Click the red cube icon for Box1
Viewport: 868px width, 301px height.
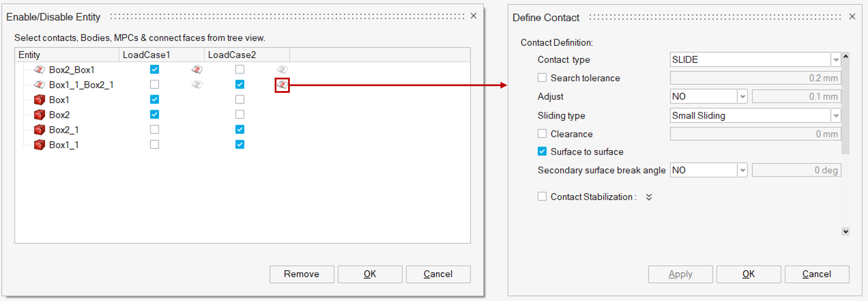pyautogui.click(x=39, y=100)
